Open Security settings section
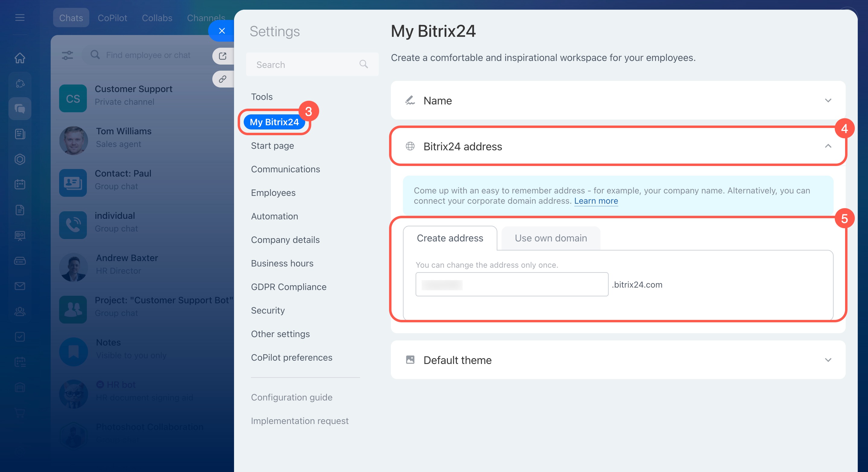 point(268,310)
